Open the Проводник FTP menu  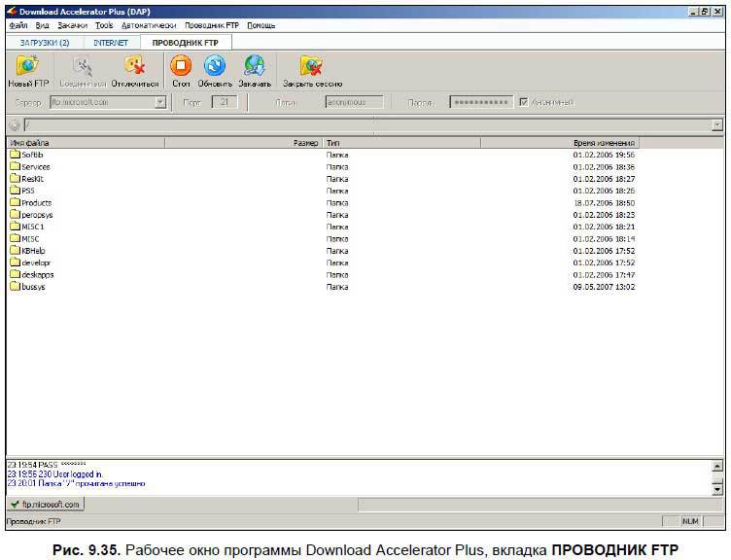(212, 25)
